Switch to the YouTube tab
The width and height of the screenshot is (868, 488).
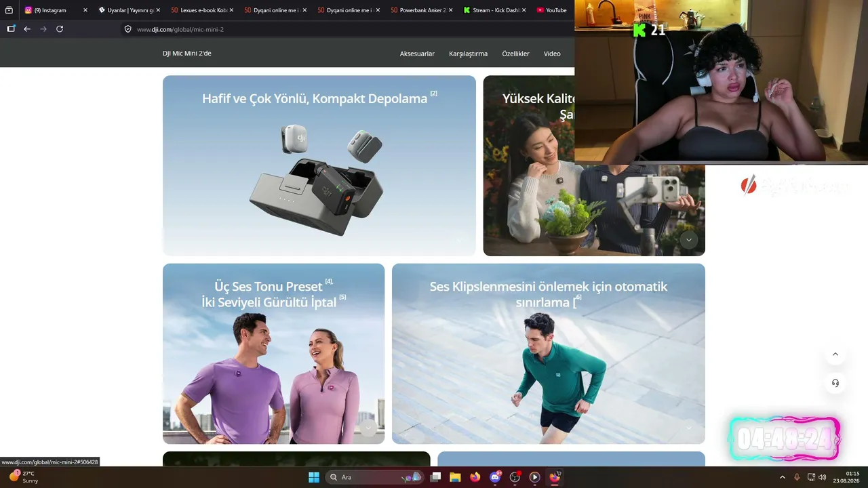(553, 10)
